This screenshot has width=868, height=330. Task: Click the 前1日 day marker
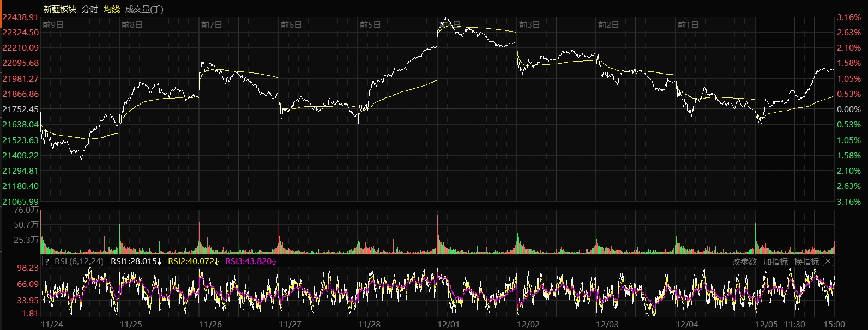(x=688, y=25)
